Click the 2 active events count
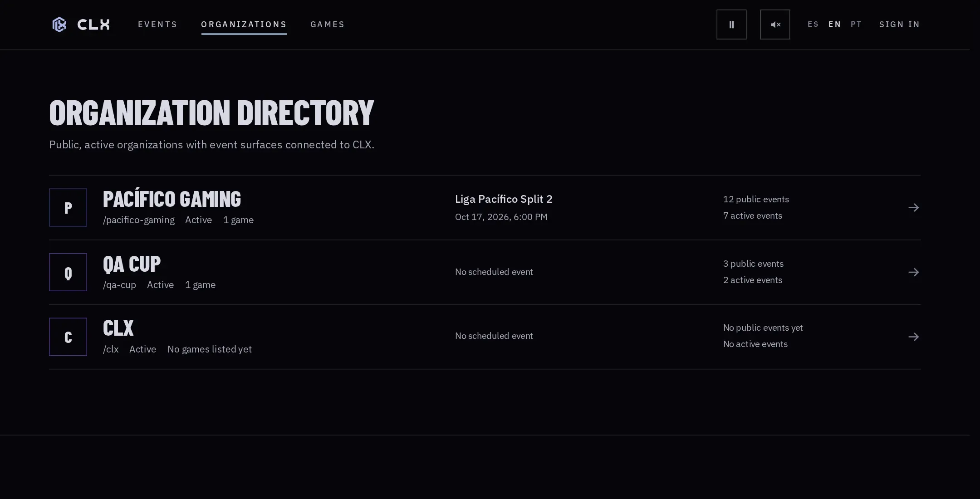Image resolution: width=980 pixels, height=499 pixels. (753, 280)
